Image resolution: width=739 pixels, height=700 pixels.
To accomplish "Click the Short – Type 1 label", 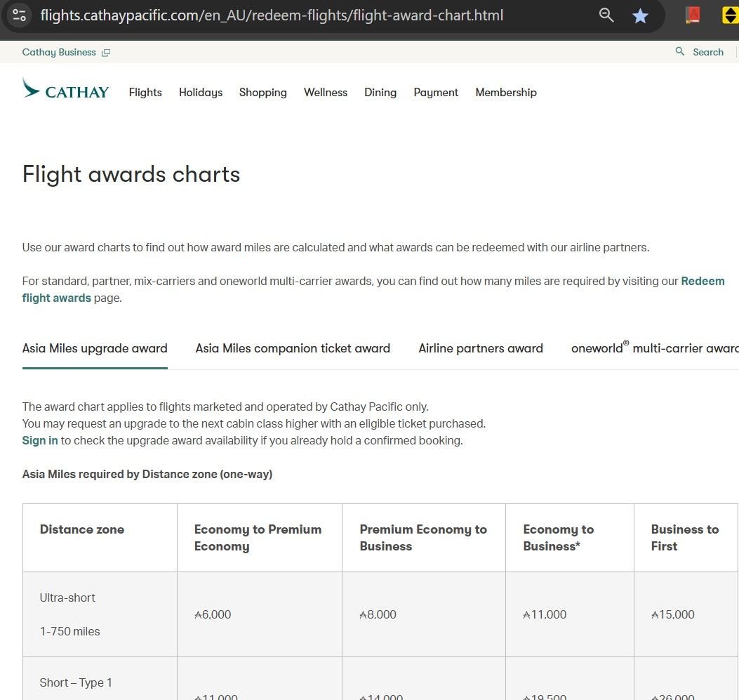I will click(x=76, y=683).
